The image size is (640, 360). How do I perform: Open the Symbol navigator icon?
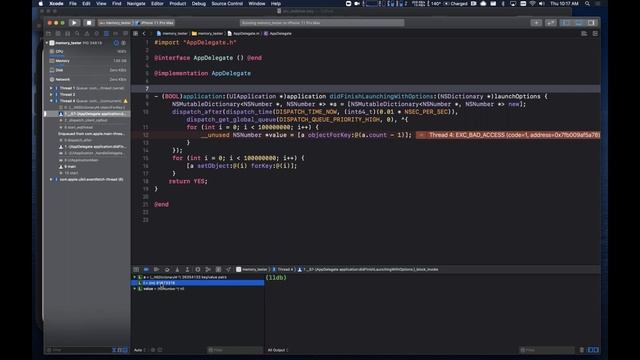pos(67,33)
